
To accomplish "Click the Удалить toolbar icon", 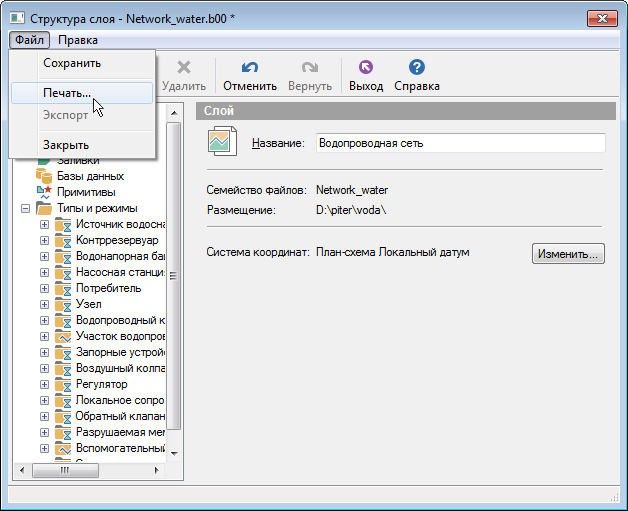I will click(184, 67).
